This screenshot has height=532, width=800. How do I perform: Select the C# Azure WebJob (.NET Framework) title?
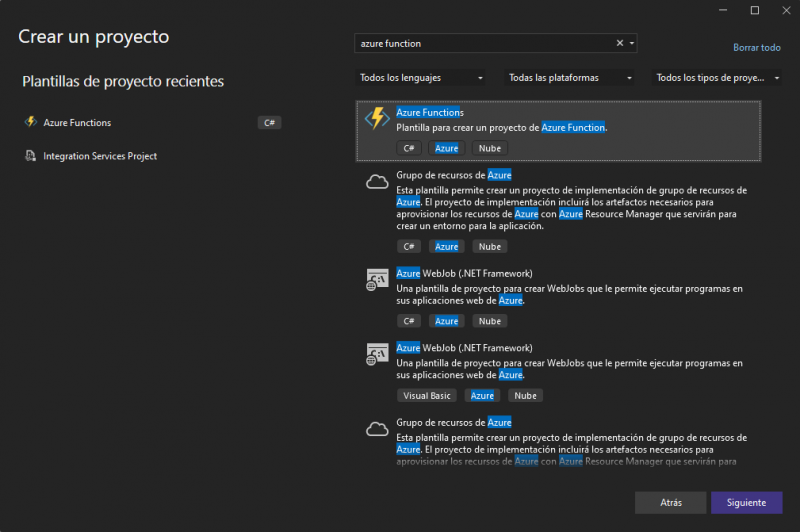tap(464, 273)
